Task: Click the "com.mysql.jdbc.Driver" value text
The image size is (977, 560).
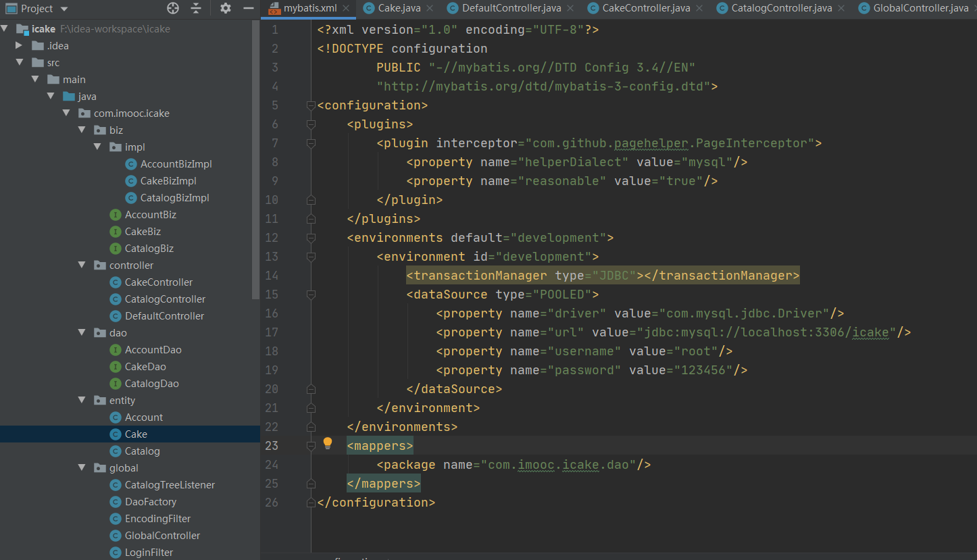Action: pyautogui.click(x=745, y=313)
